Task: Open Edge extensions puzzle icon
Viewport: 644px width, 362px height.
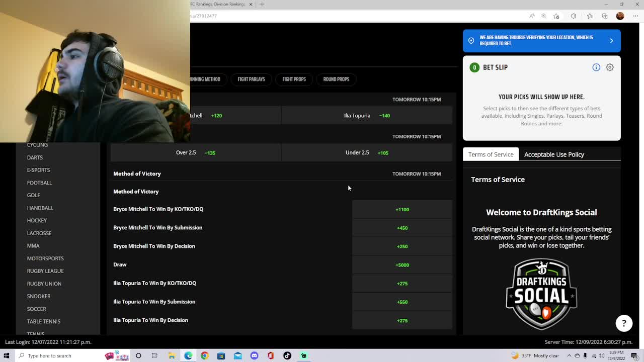Action: click(x=573, y=16)
